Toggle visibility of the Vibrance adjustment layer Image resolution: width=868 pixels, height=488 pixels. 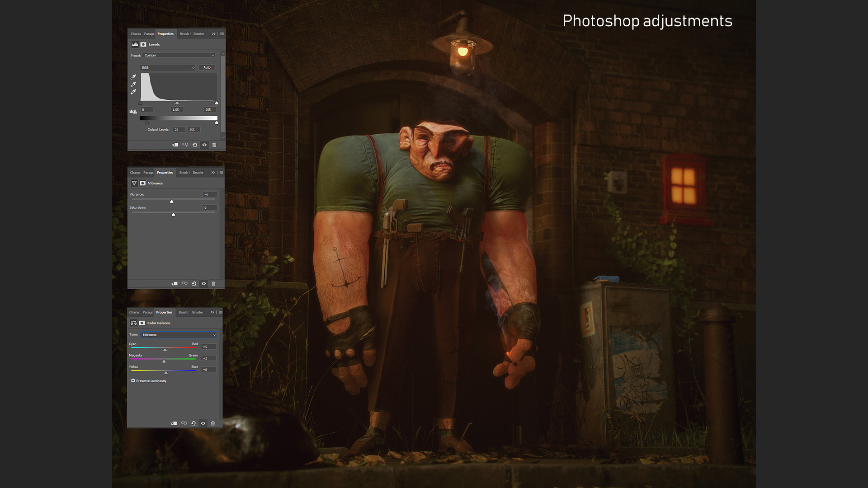coord(204,284)
